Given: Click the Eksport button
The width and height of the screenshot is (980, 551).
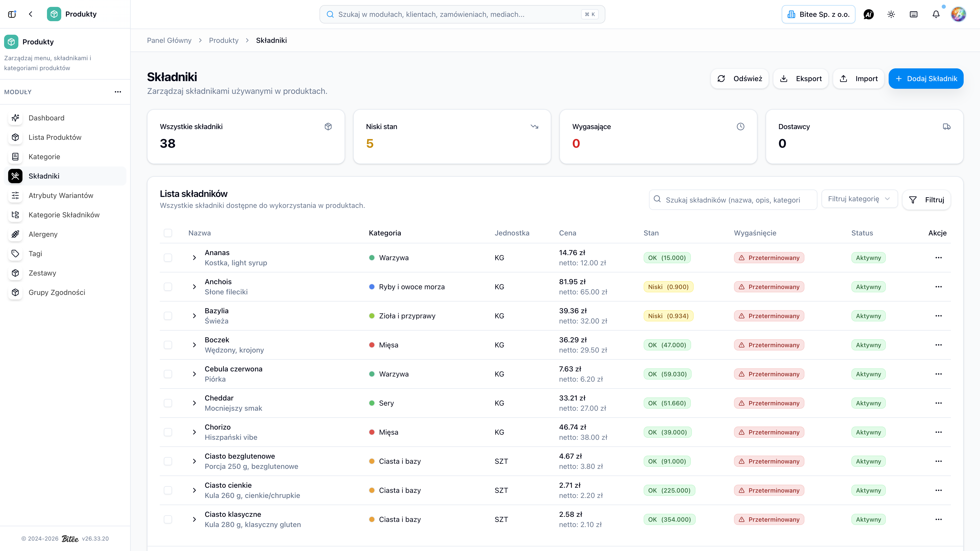Looking at the screenshot, I should (x=801, y=79).
